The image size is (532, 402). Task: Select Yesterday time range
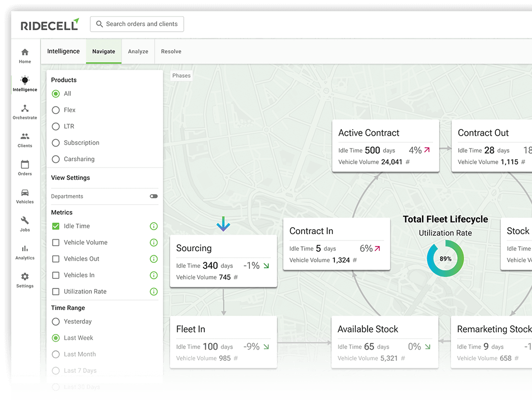pyautogui.click(x=56, y=321)
